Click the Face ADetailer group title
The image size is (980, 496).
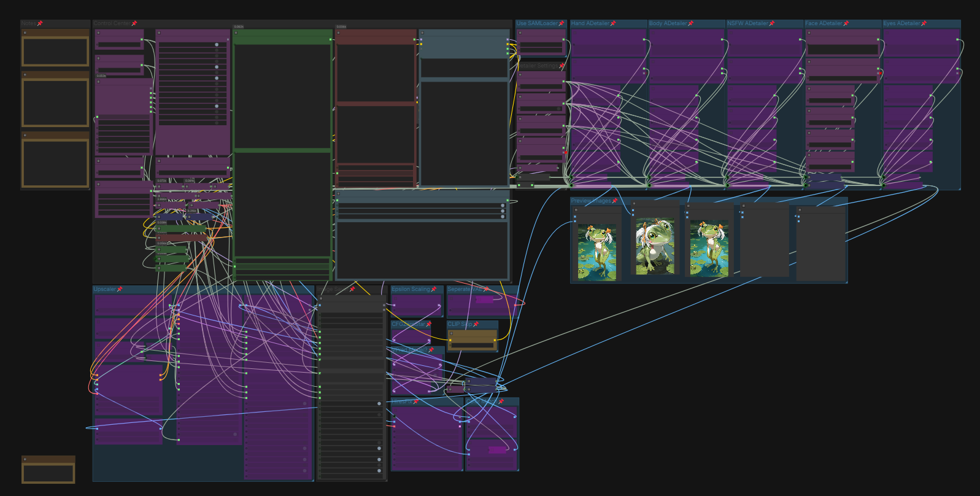[x=824, y=23]
